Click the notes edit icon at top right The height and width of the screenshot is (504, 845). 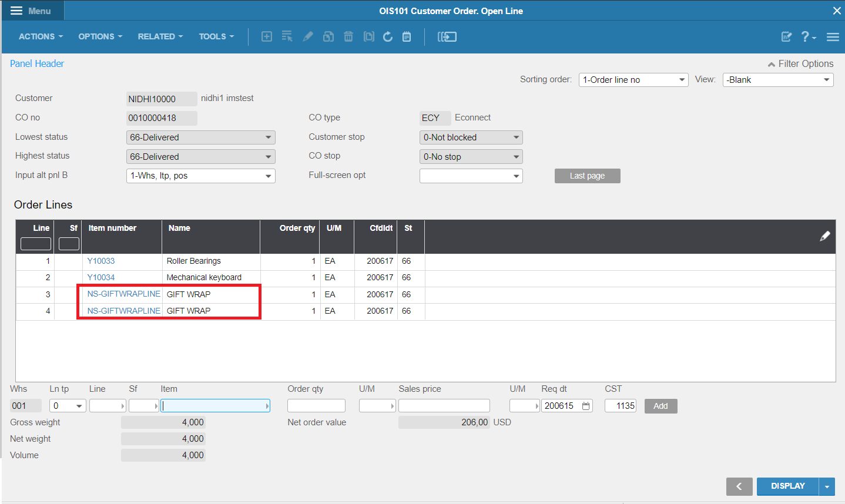point(786,36)
